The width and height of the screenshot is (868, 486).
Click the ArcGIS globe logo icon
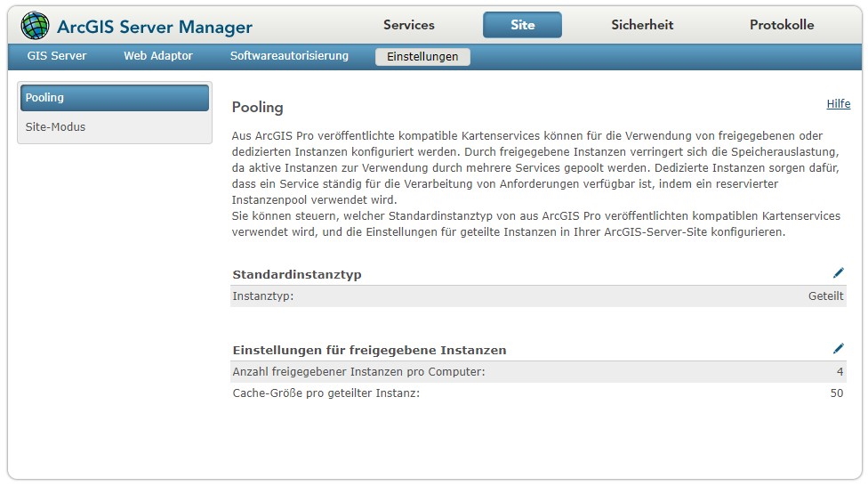(35, 26)
